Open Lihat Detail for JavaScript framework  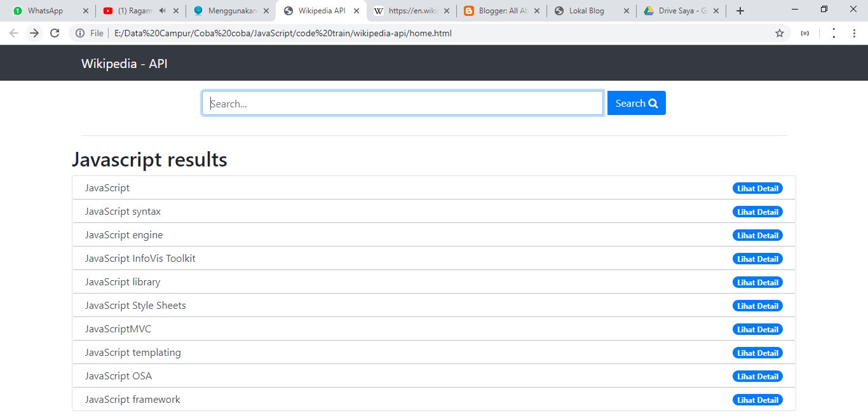pos(757,400)
